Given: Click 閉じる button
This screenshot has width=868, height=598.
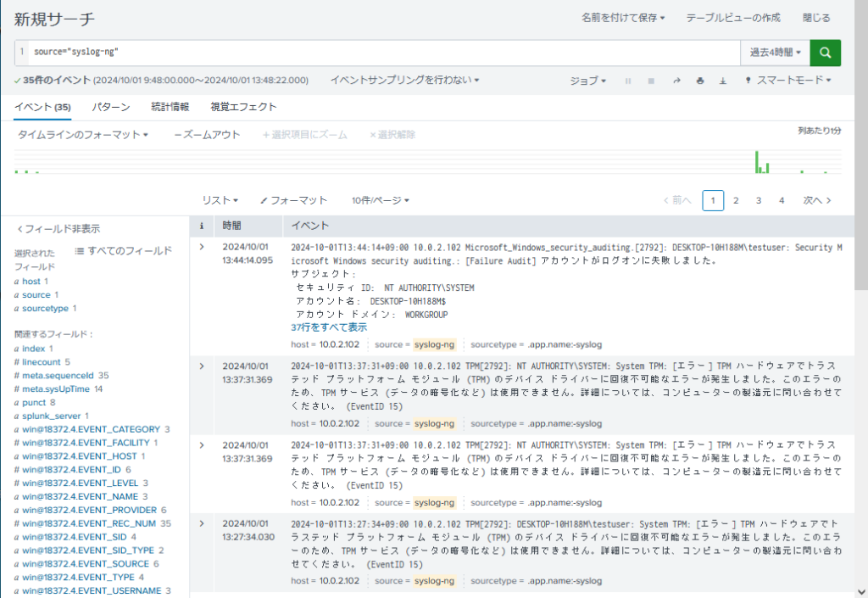Looking at the screenshot, I should (x=816, y=18).
